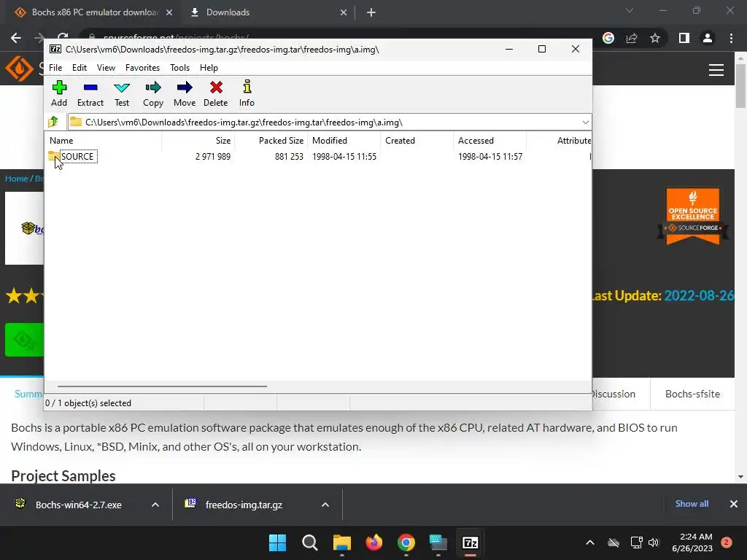Show hidden system tray icons
The height and width of the screenshot is (560, 747).
589,542
